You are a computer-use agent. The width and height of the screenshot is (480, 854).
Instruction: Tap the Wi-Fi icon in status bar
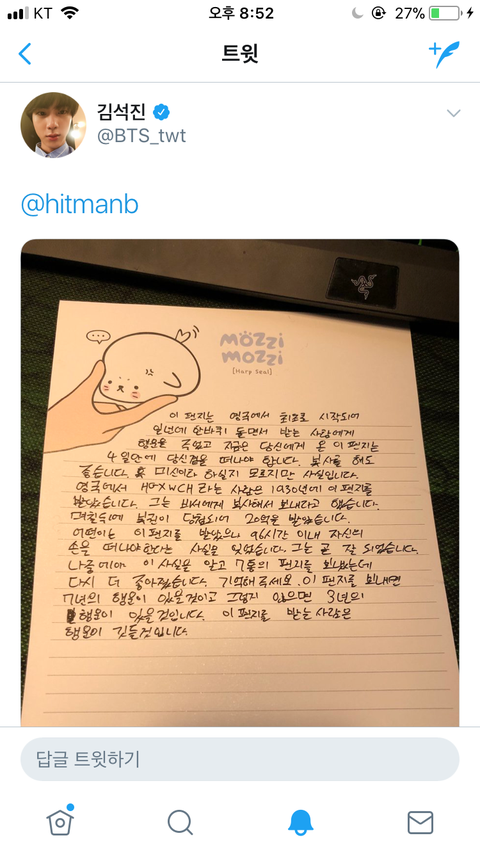[70, 13]
